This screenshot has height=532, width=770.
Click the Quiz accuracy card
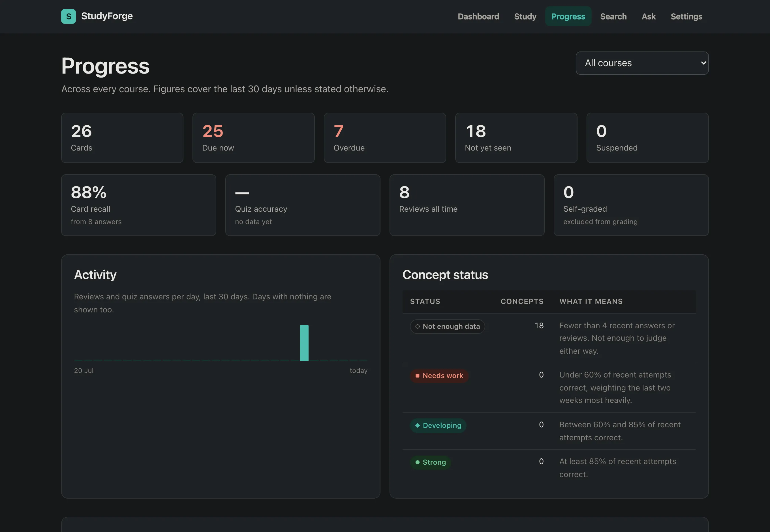(x=303, y=205)
